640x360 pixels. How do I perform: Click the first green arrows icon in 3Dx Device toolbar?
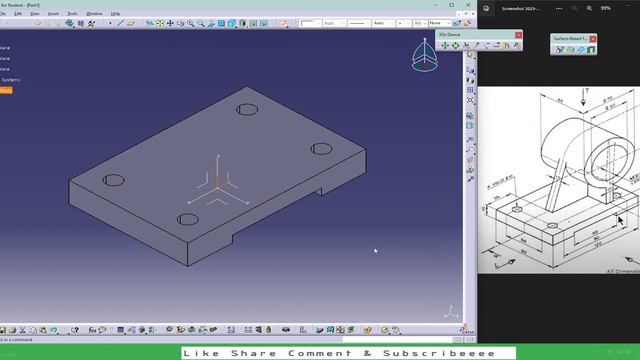(445, 46)
